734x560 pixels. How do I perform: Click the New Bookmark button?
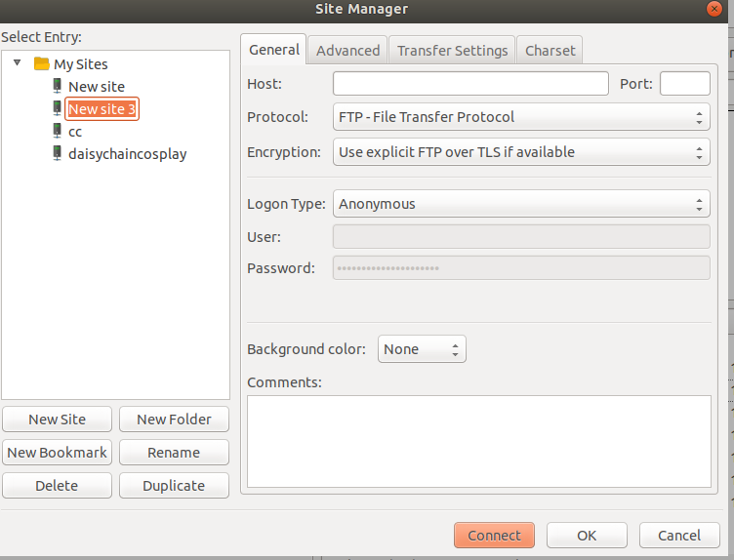(x=58, y=453)
